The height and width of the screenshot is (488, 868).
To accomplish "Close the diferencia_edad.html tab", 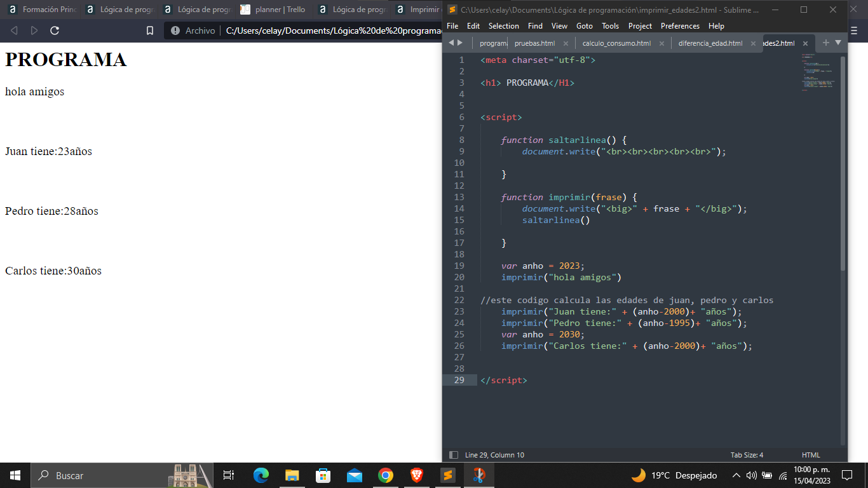I will click(x=754, y=43).
